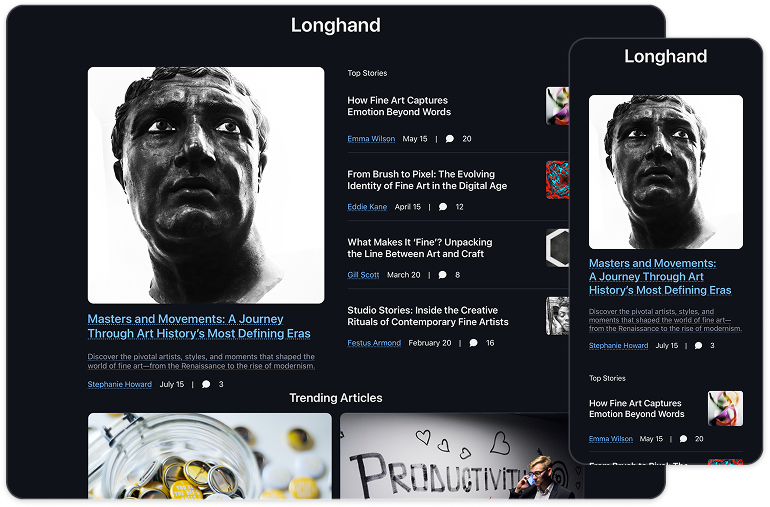Click the comment icon next to April 15

click(x=442, y=207)
